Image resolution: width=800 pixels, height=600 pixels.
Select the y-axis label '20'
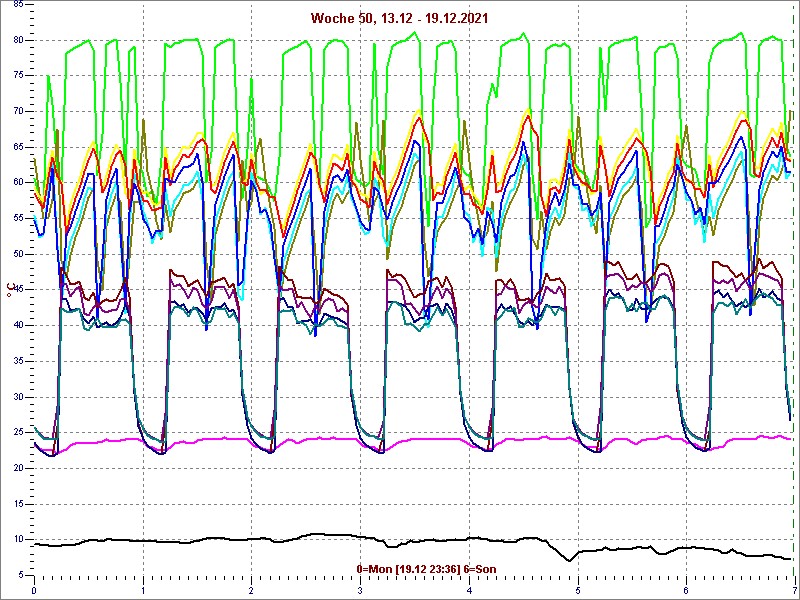[18, 468]
